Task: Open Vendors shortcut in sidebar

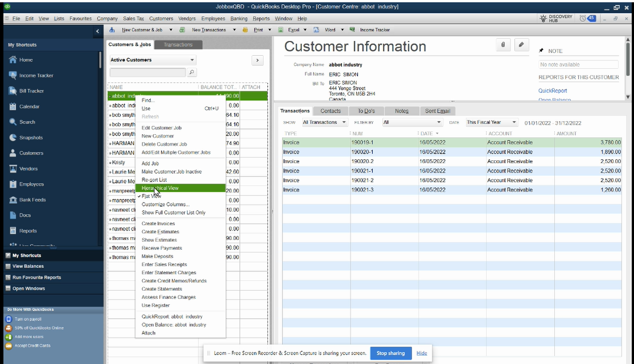Action: pos(28,169)
